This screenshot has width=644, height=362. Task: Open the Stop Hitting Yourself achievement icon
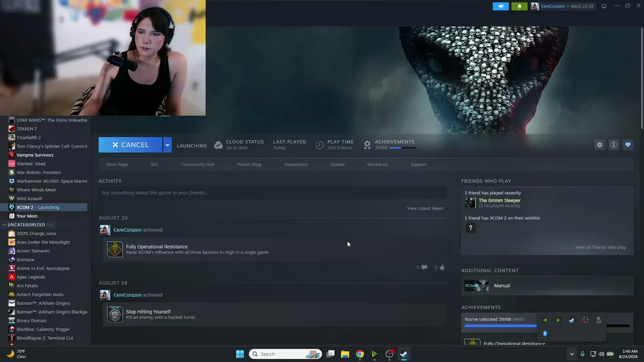pyautogui.click(x=115, y=314)
